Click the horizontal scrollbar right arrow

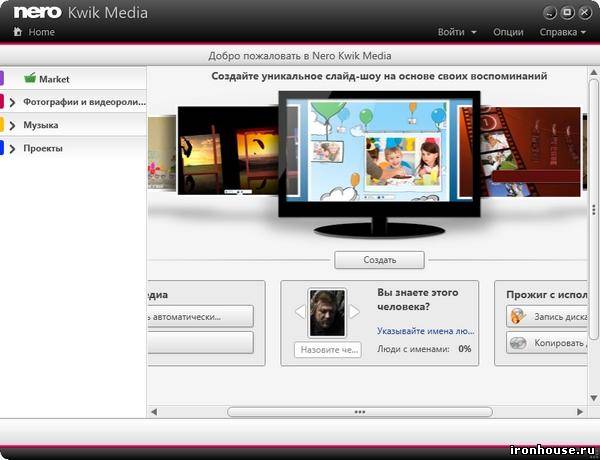[x=580, y=412]
